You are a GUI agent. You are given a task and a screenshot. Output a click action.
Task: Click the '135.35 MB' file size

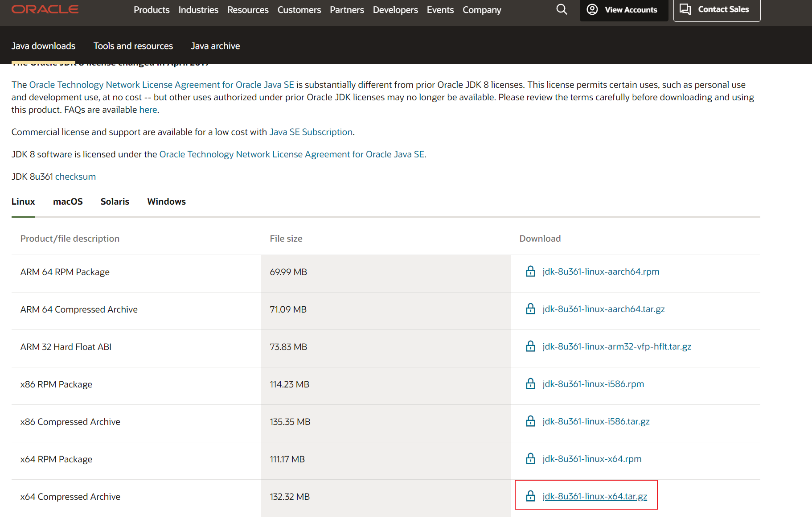pyautogui.click(x=290, y=422)
